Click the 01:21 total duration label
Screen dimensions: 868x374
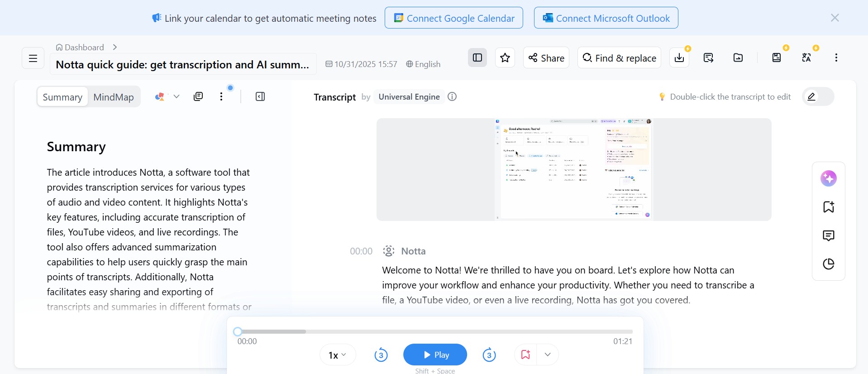623,341
